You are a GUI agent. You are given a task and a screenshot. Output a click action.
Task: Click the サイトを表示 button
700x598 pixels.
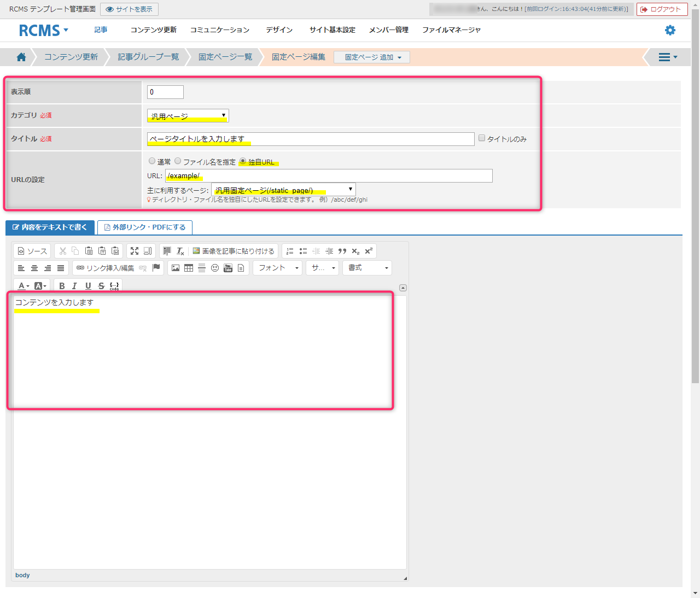[x=129, y=9]
